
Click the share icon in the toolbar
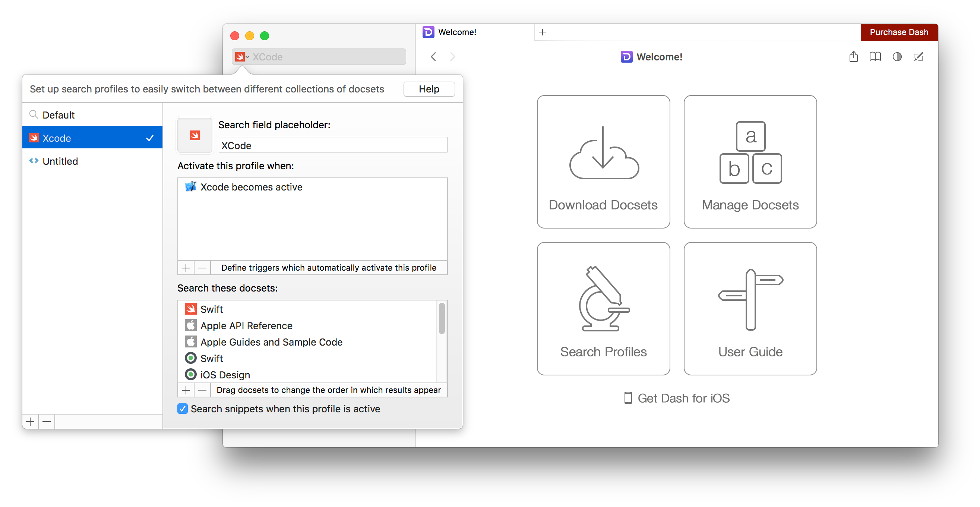853,56
